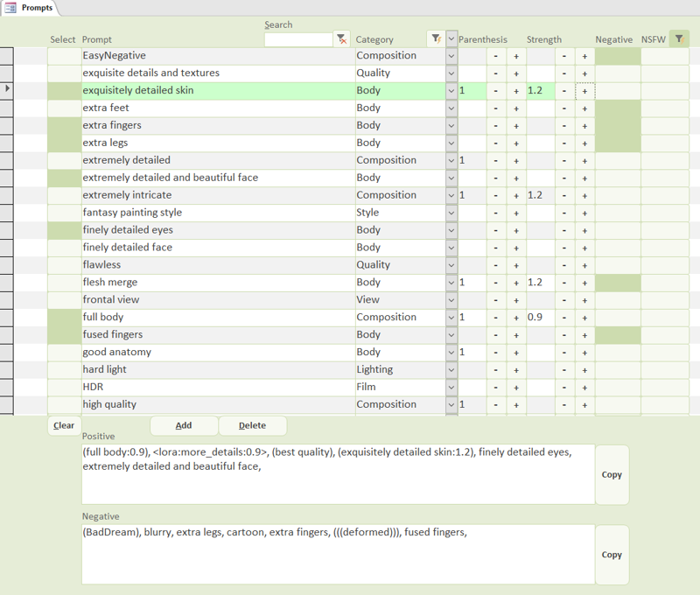The height and width of the screenshot is (595, 700).
Task: Click inside the Negative prompt text box
Action: coord(339,554)
